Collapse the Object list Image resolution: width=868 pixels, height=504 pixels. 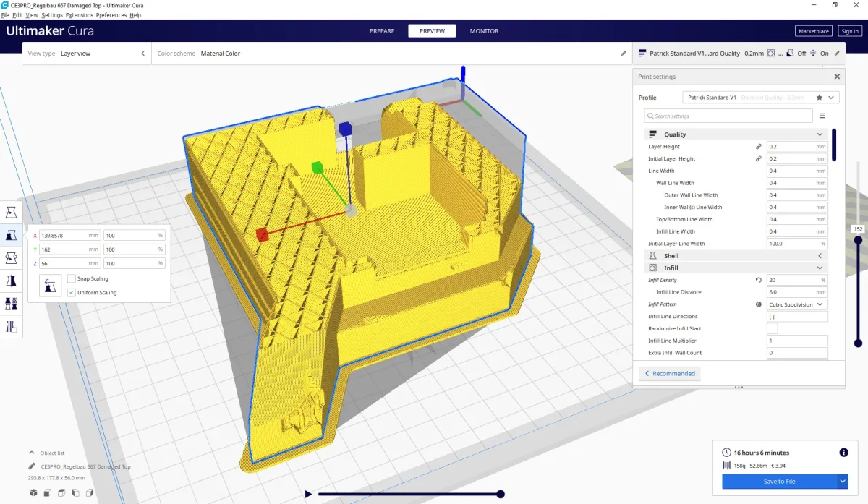(x=32, y=453)
